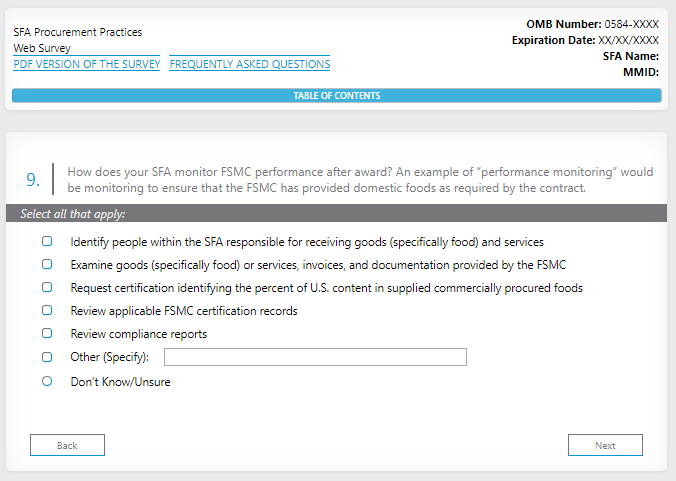
Task: Click the 'Review compliance reports' label text
Action: point(138,334)
